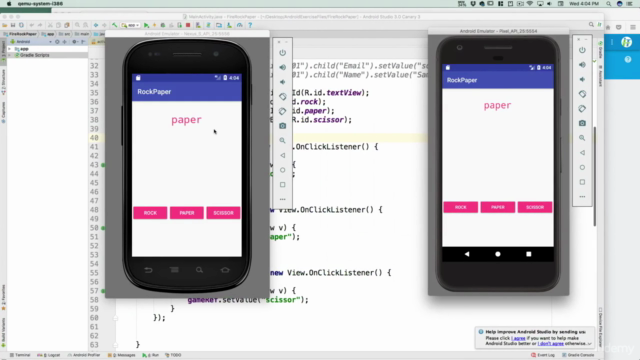640x360 pixels.
Task: Click the zoom magnifier on the Pixel emulator toolbar
Action: click(582, 138)
